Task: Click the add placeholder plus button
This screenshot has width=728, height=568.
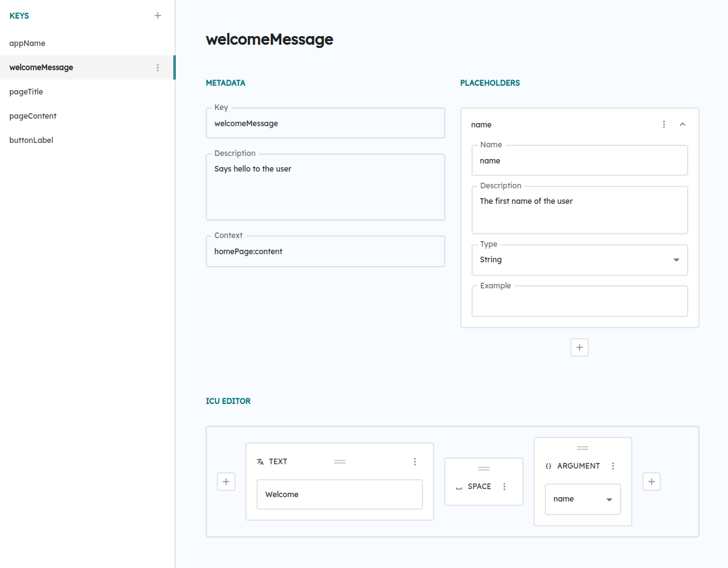Action: click(579, 347)
